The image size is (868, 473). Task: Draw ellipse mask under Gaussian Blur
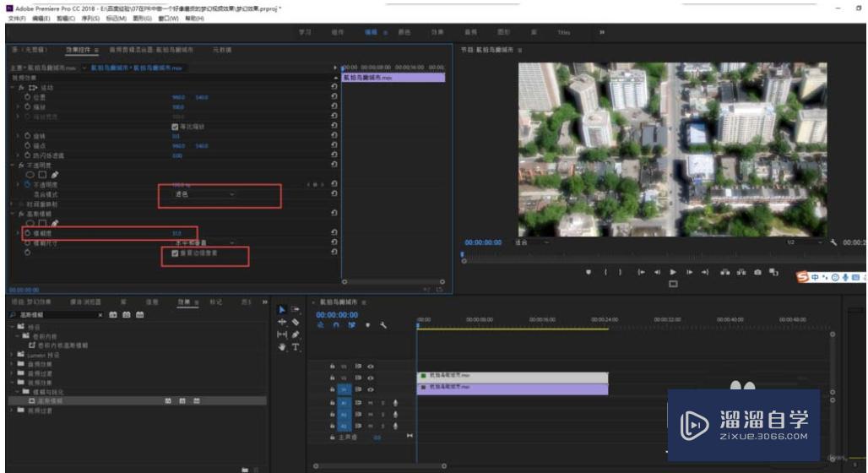[30, 223]
